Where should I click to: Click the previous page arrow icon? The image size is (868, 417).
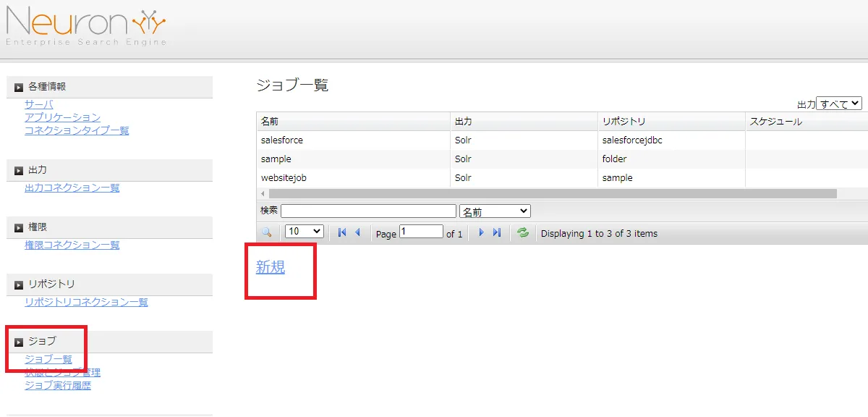tap(357, 232)
